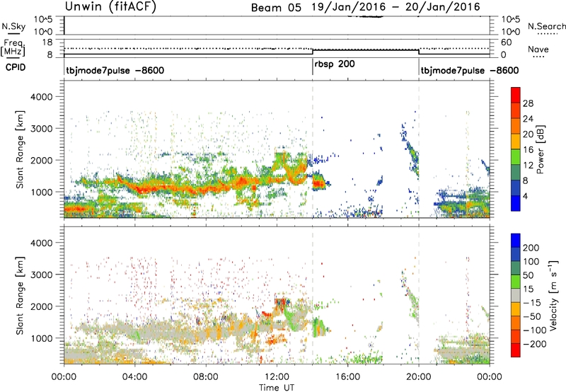Click the 'N.Search' legend label

(x=546, y=26)
